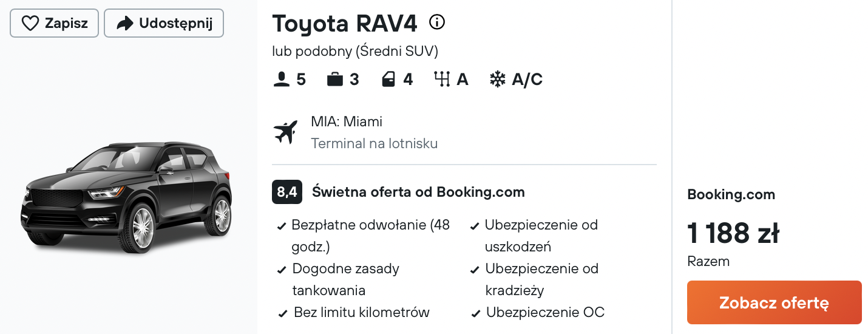Click the share arrow icon on Udostępnij
This screenshot has width=868, height=334.
[124, 24]
